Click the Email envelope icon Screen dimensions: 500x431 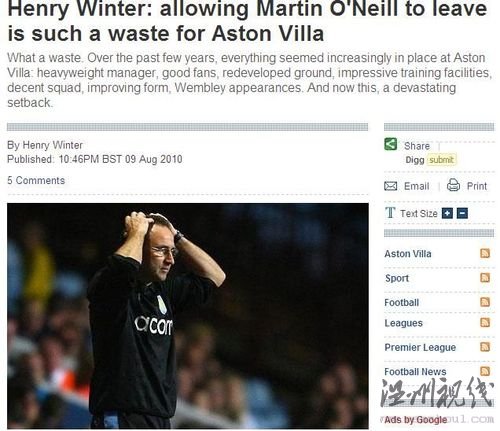click(x=390, y=186)
